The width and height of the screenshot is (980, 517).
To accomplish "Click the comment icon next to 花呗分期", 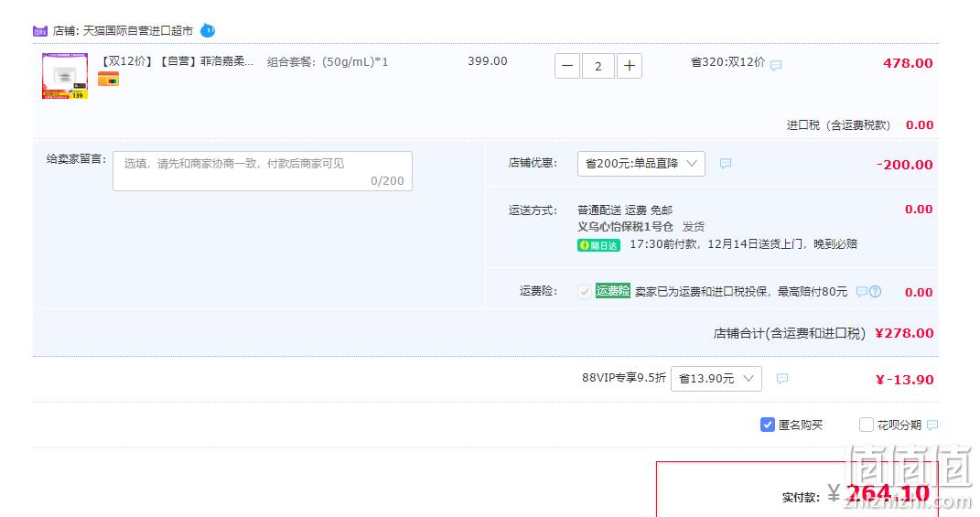I will (932, 425).
